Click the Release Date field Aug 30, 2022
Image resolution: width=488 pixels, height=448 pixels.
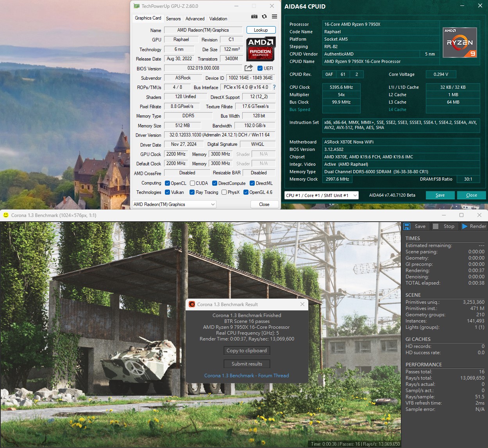tap(179, 59)
